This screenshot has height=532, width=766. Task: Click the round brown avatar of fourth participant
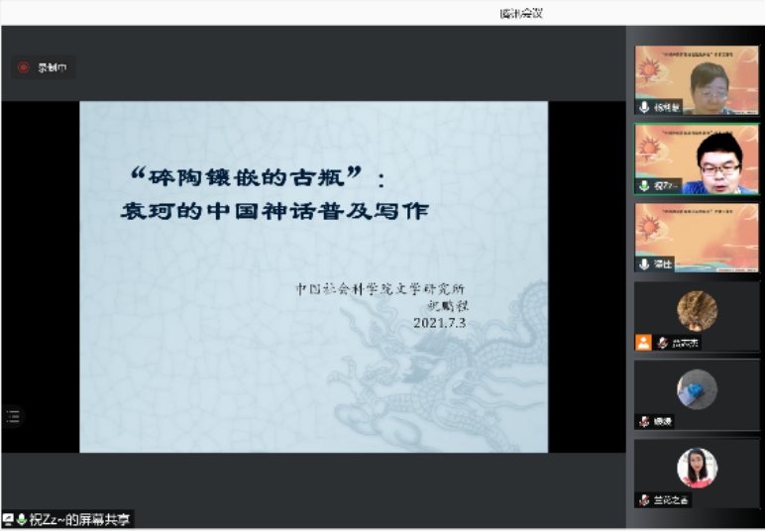tap(697, 311)
